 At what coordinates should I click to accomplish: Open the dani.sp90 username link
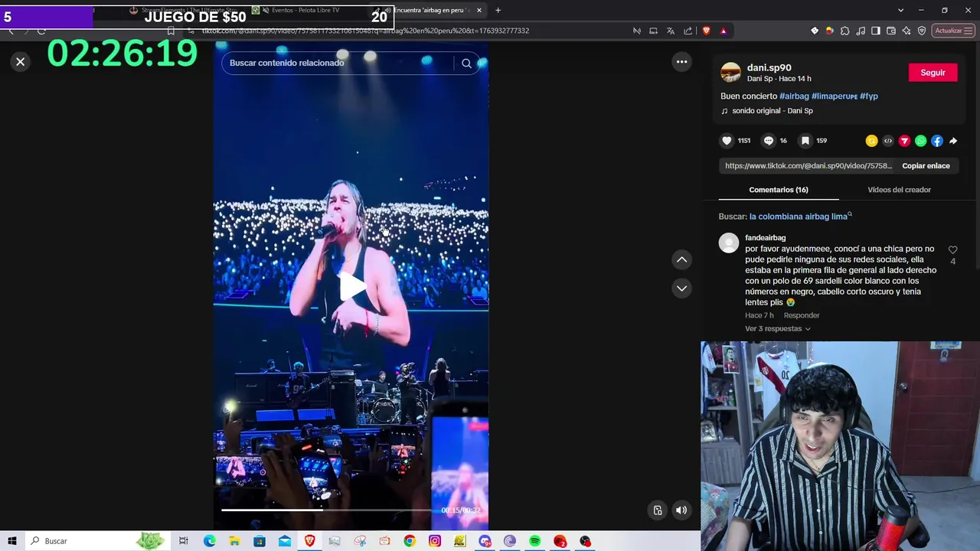[x=769, y=67]
